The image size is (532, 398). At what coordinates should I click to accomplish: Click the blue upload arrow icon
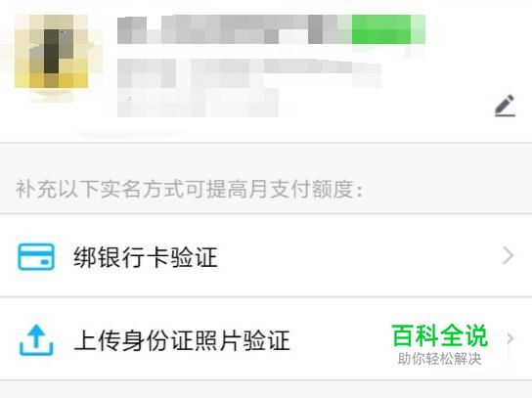tap(36, 340)
